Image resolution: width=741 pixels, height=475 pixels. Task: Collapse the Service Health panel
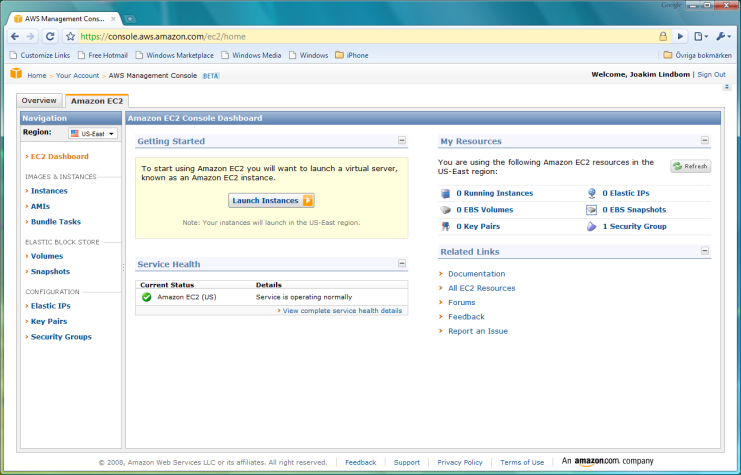click(402, 263)
